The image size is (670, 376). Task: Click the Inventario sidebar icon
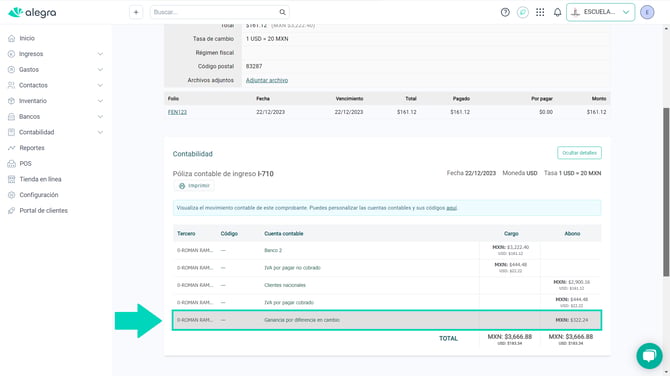12,101
